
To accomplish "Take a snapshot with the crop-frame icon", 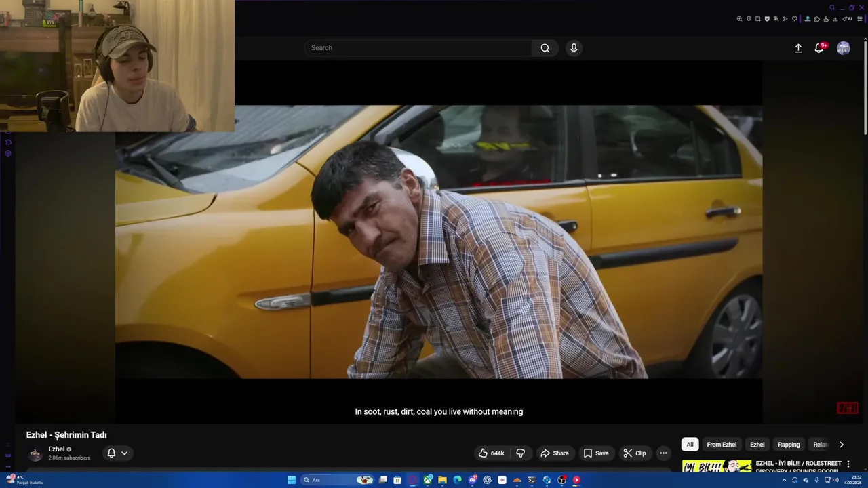I will click(x=758, y=19).
